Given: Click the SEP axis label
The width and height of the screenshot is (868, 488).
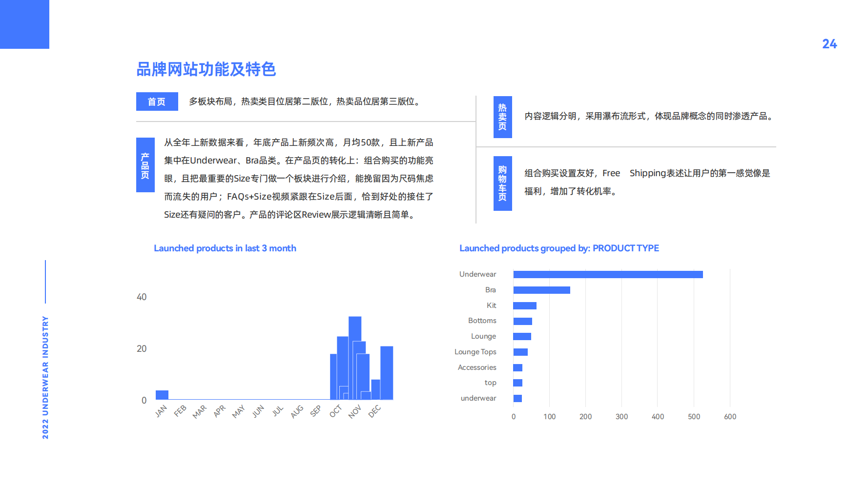Looking at the screenshot, I should (x=316, y=411).
